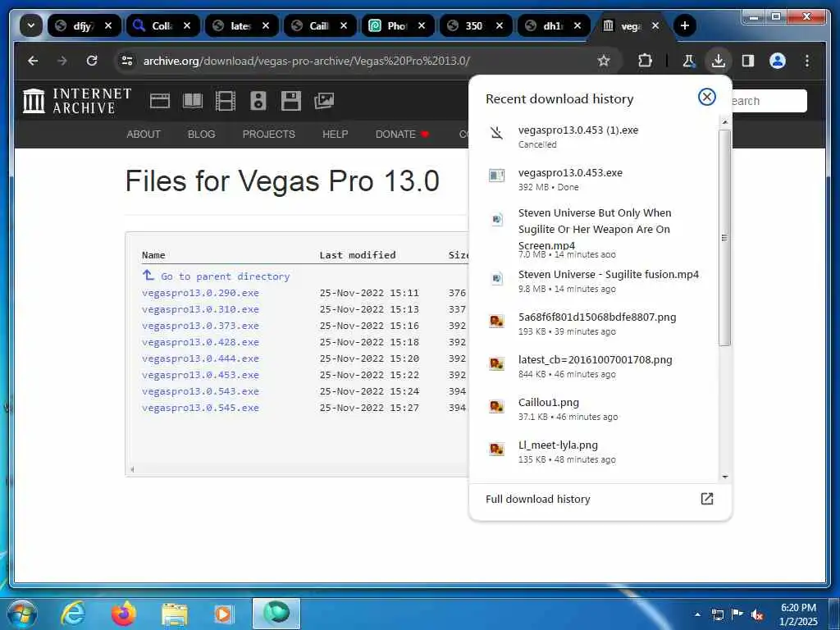Bookmark this page with star icon
Viewport: 840px width, 630px height.
point(604,61)
